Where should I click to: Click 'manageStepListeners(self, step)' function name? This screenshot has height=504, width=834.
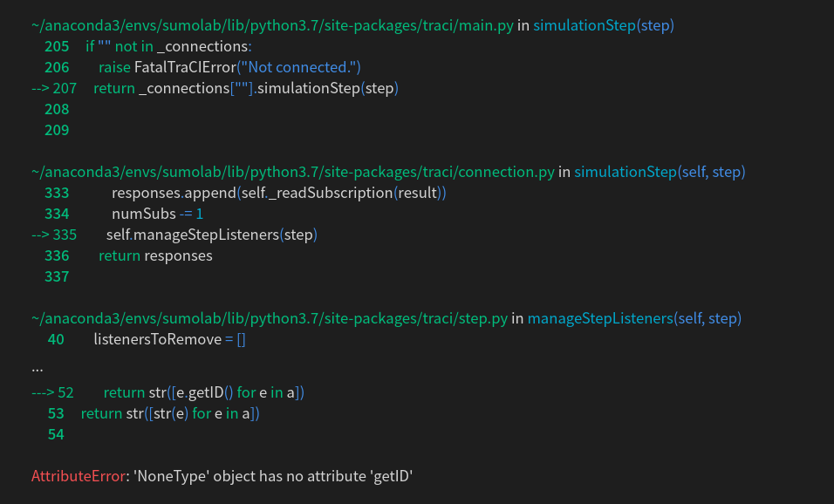(x=634, y=318)
